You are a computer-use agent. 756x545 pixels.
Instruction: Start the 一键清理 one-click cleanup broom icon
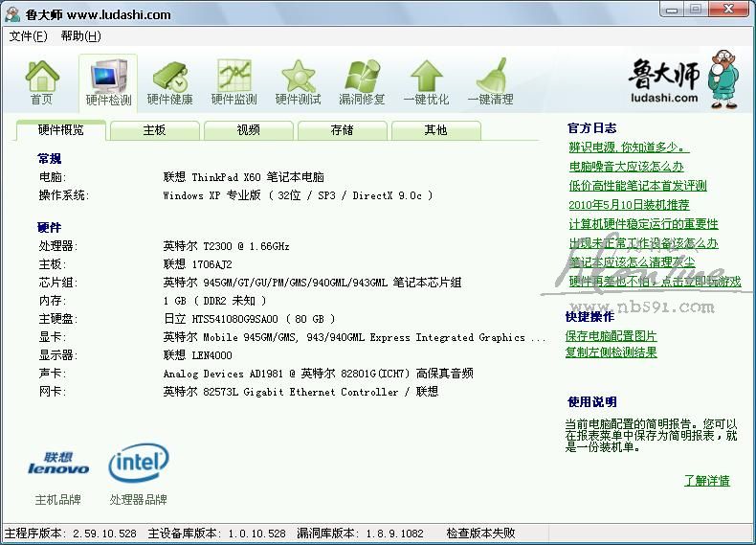tap(490, 77)
